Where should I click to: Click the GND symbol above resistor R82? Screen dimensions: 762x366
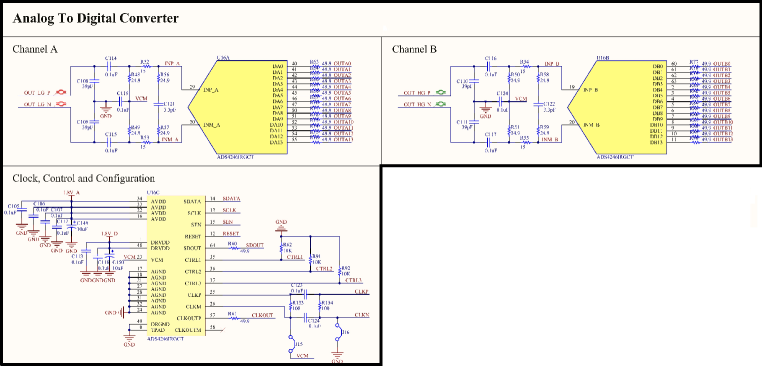(281, 226)
